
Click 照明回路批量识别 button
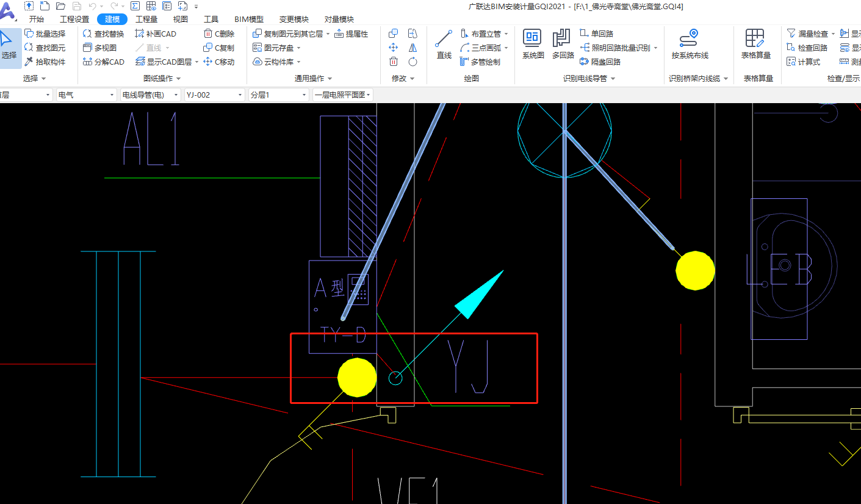click(615, 48)
